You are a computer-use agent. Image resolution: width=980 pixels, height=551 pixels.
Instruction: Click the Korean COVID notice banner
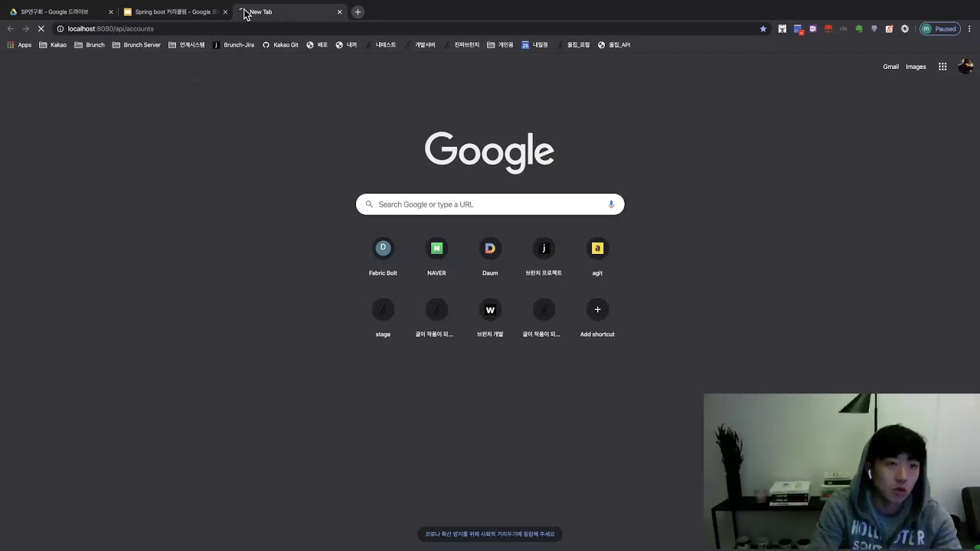tap(490, 534)
